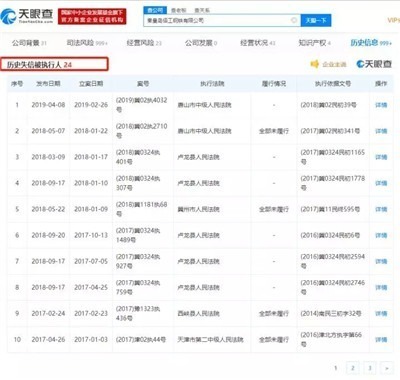400x380 pixels.
Task: Open 详情 for row 5
Action: tap(381, 209)
